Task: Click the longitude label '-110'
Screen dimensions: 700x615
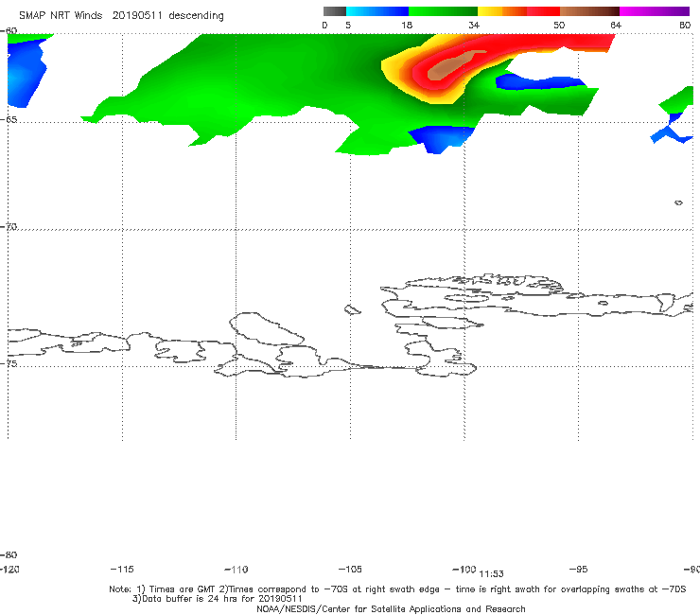Action: point(236,570)
